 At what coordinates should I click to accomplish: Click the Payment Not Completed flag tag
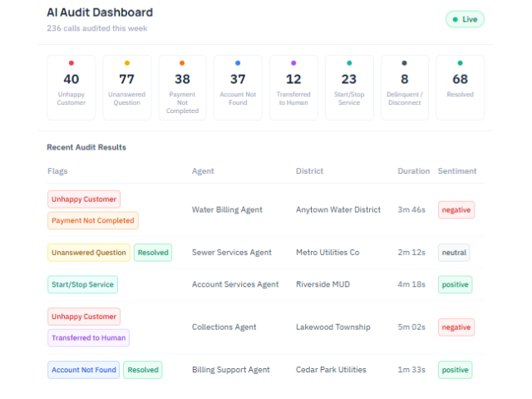click(93, 220)
